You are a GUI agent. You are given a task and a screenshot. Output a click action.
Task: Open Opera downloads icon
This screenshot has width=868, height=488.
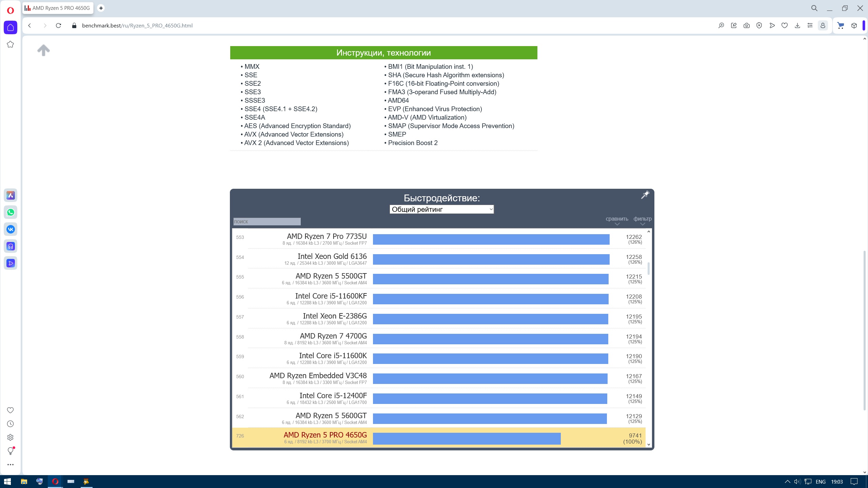click(797, 25)
